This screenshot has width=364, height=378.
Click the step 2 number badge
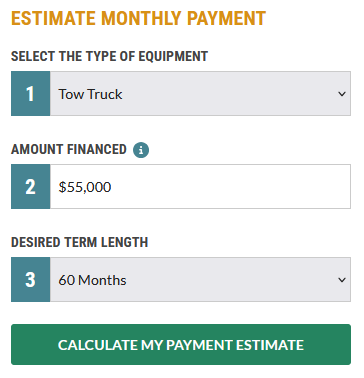tap(30, 187)
